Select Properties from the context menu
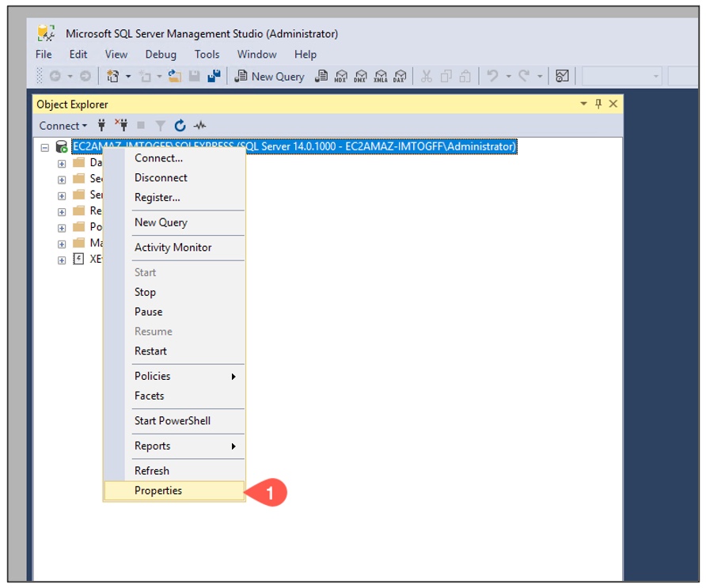 [158, 491]
